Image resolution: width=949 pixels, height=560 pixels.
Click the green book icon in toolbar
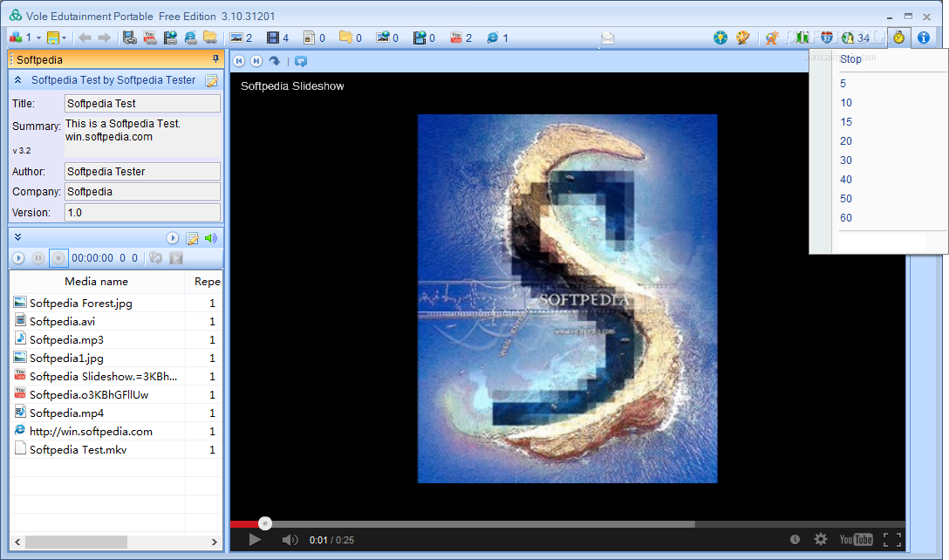(802, 38)
